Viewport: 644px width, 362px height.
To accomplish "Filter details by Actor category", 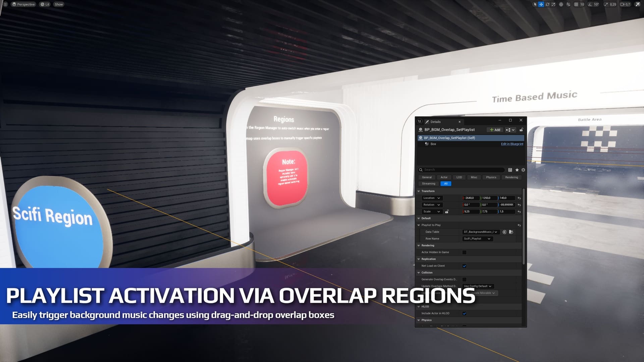I will point(444,177).
